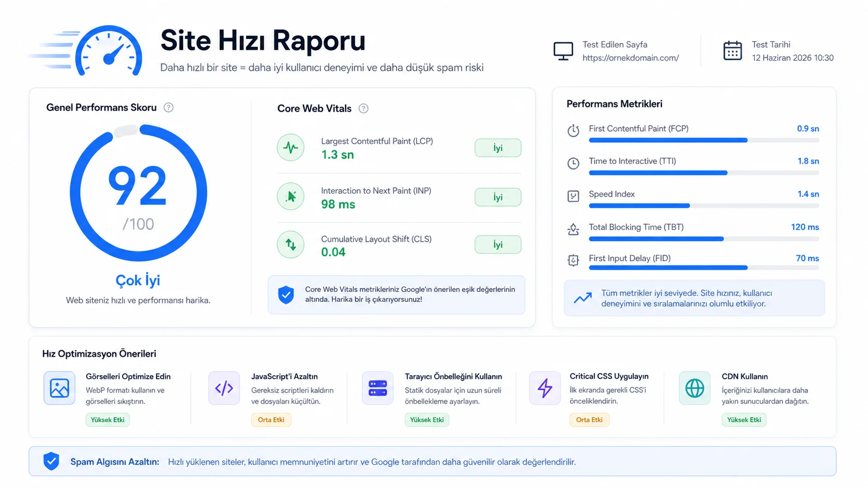Click the Görselleri Optimize Edin image icon
The height and width of the screenshot is (489, 868).
(59, 388)
